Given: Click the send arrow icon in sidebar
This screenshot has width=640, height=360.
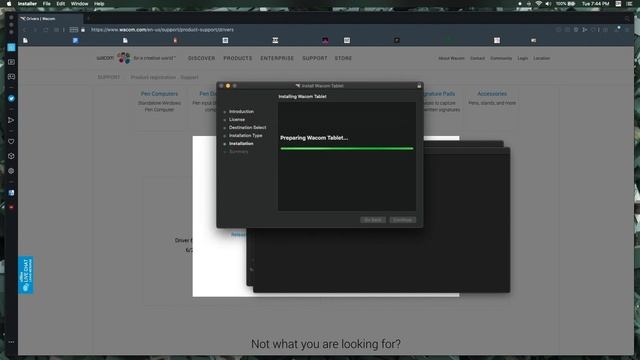Looking at the screenshot, I should click(x=11, y=120).
